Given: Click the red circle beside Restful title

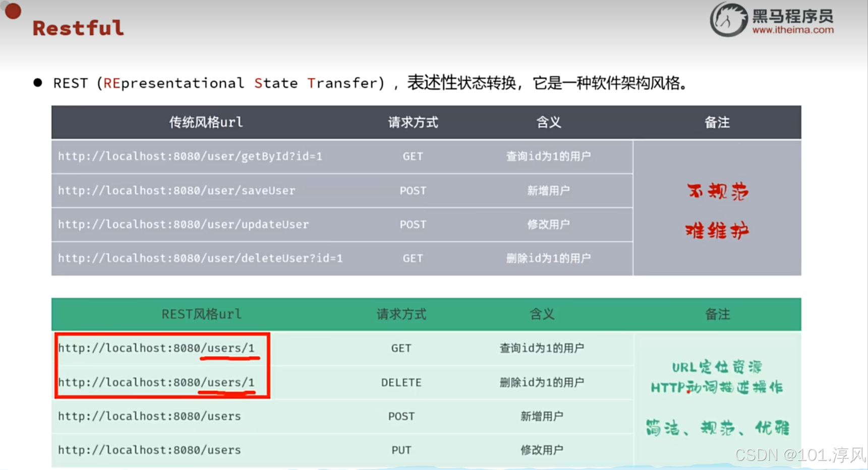Looking at the screenshot, I should tap(13, 11).
